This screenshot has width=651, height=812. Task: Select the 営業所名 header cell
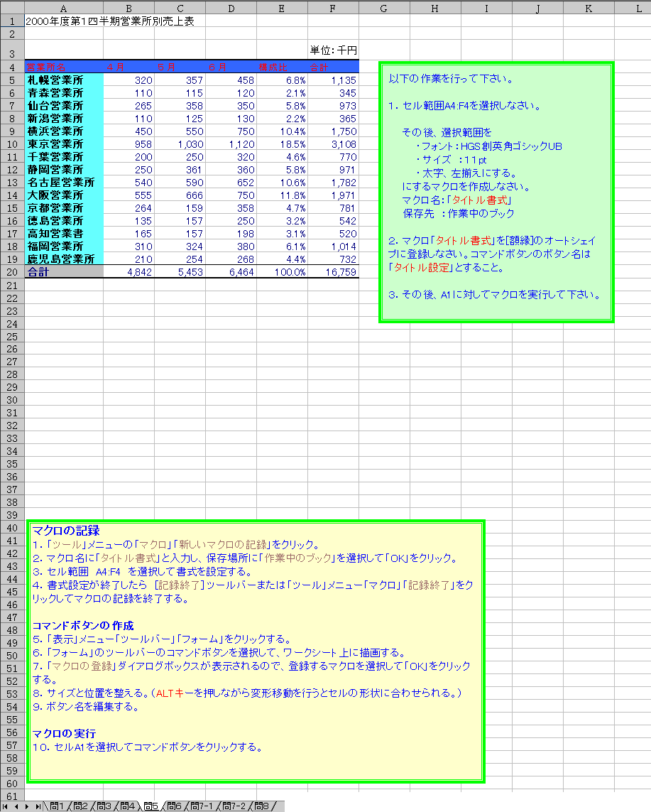click(x=64, y=67)
